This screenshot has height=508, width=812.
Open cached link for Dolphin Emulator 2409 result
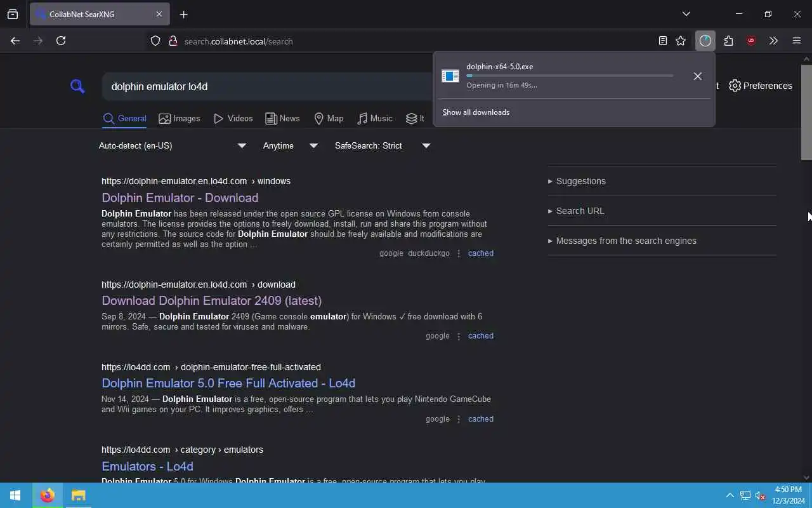[x=480, y=336]
